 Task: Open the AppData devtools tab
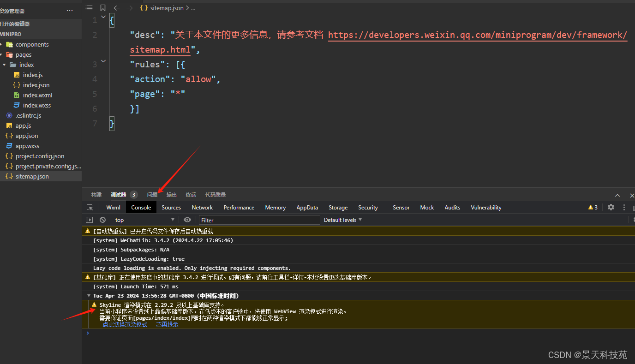coord(307,208)
